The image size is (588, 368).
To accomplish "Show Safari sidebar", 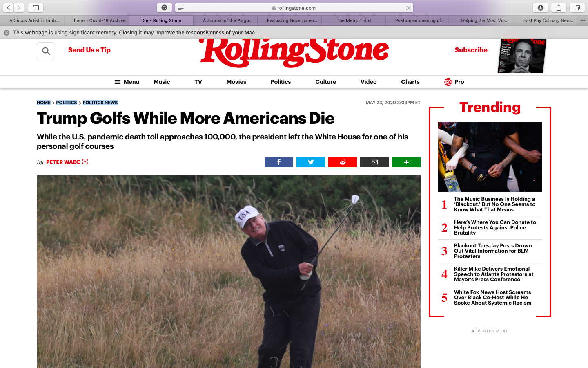I will pos(36,8).
